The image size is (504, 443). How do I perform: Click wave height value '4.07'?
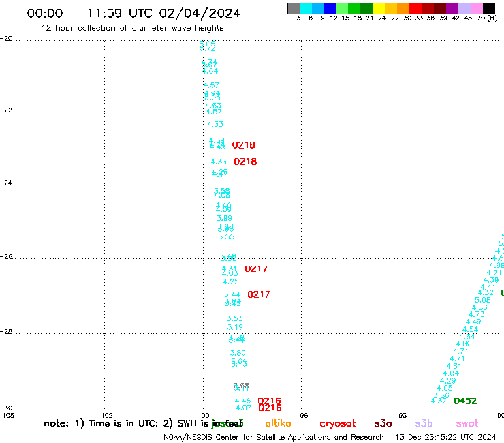pos(243,408)
